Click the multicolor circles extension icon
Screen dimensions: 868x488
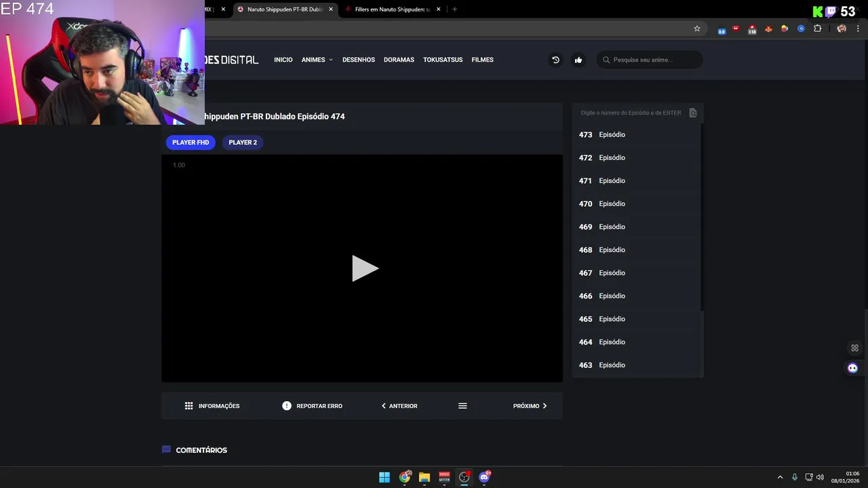(785, 28)
